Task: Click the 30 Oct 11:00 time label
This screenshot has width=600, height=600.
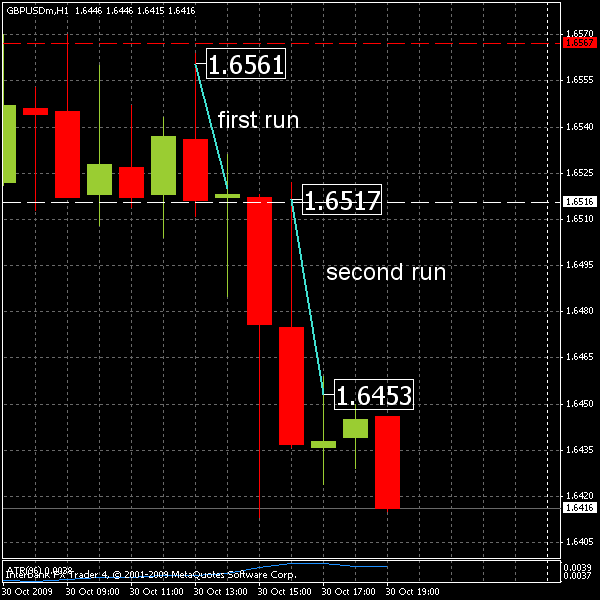Action: click(x=157, y=592)
